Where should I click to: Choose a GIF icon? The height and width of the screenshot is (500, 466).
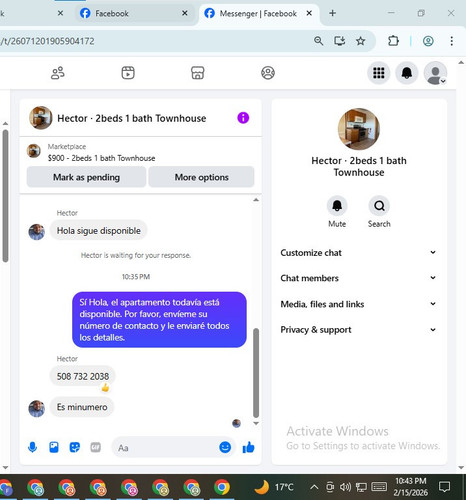pyautogui.click(x=96, y=447)
